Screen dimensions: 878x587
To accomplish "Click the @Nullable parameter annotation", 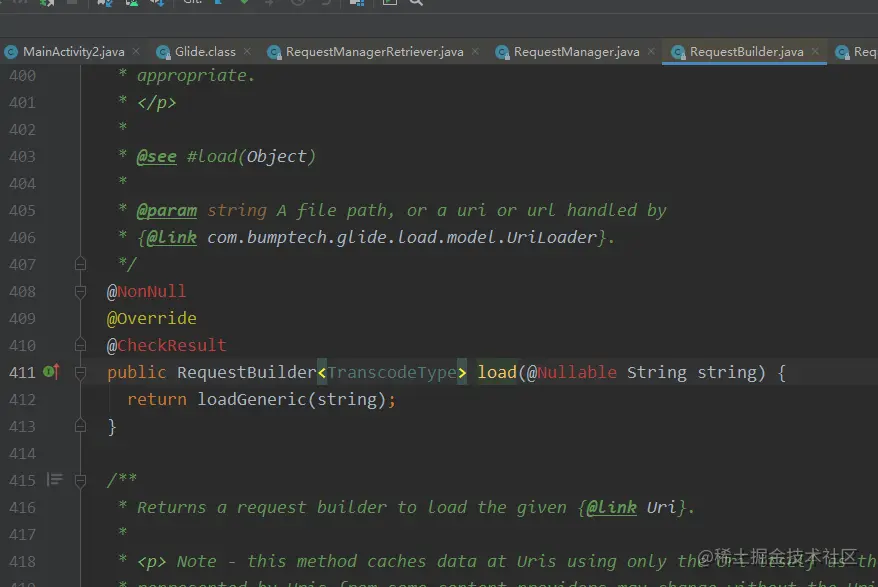I will [572, 372].
